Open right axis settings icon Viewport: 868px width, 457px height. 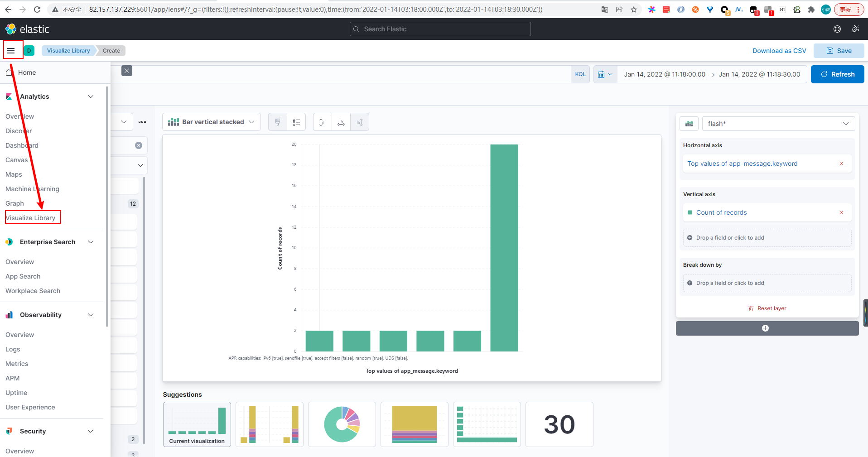pyautogui.click(x=360, y=122)
